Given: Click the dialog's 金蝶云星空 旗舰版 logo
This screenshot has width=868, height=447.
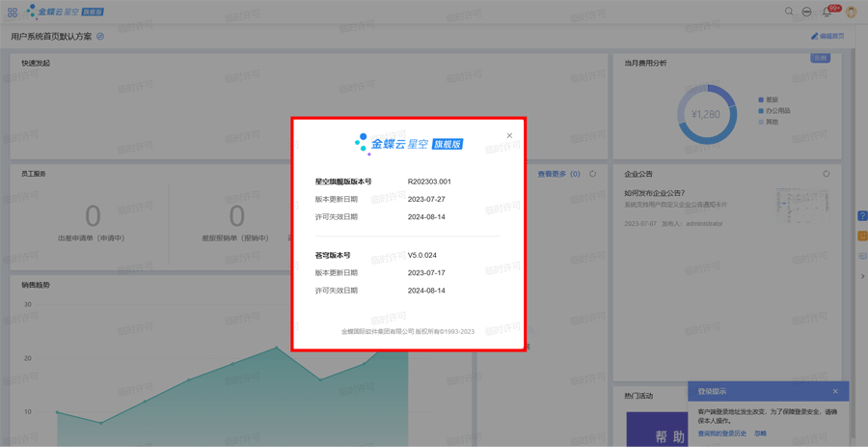Looking at the screenshot, I should click(409, 144).
